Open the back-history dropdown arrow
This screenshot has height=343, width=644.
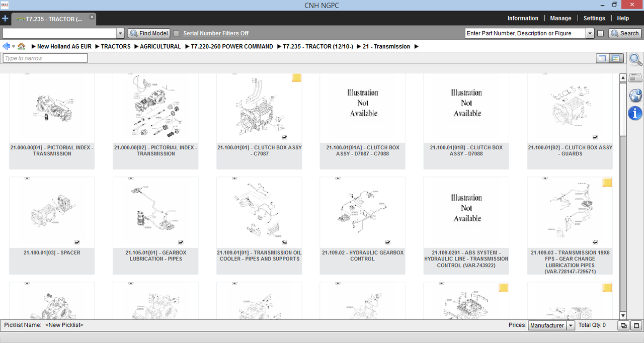click(14, 46)
